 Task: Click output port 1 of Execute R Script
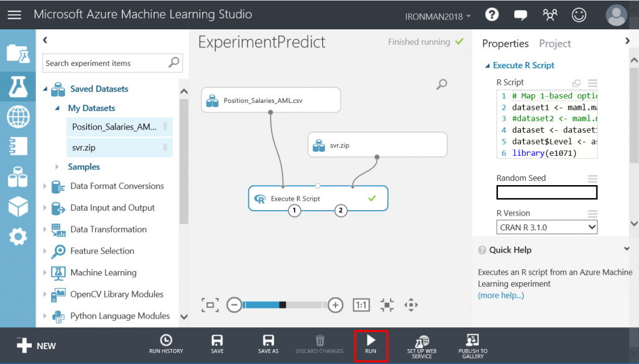pyautogui.click(x=295, y=211)
